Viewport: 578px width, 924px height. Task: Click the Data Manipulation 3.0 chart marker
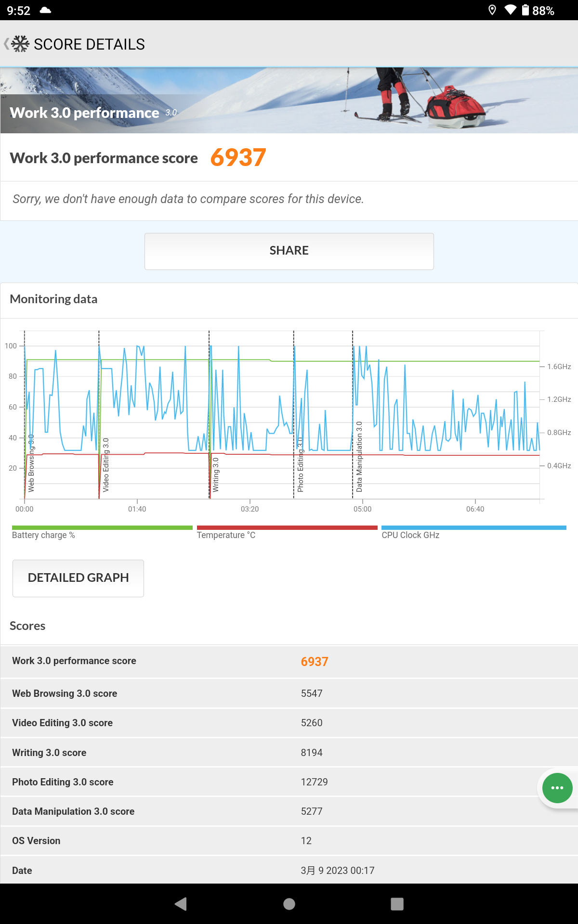click(x=359, y=456)
